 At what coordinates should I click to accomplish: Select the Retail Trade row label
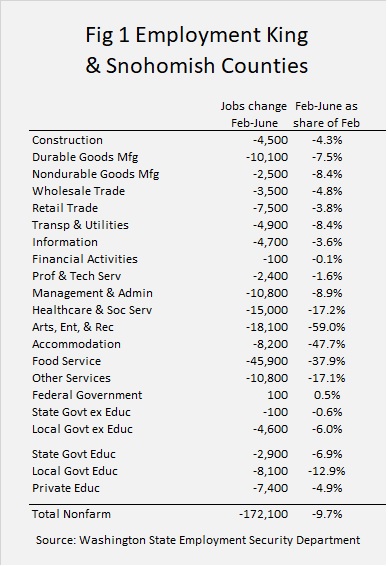coord(65,208)
